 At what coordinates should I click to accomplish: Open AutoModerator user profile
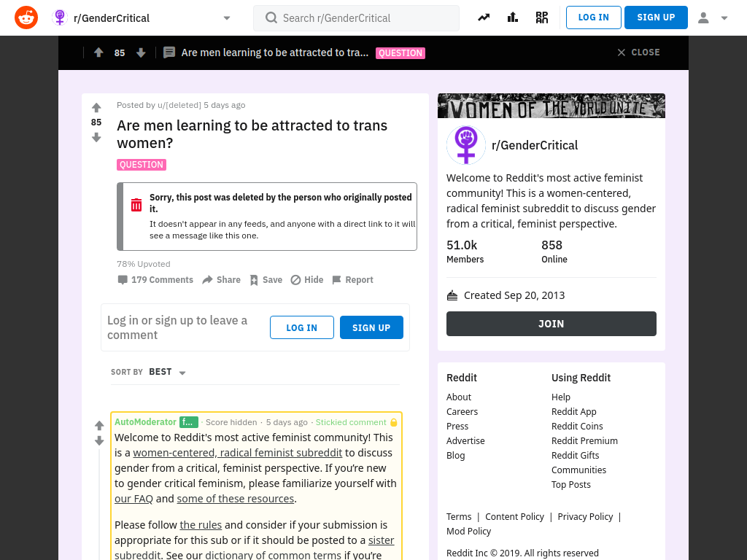[145, 422]
